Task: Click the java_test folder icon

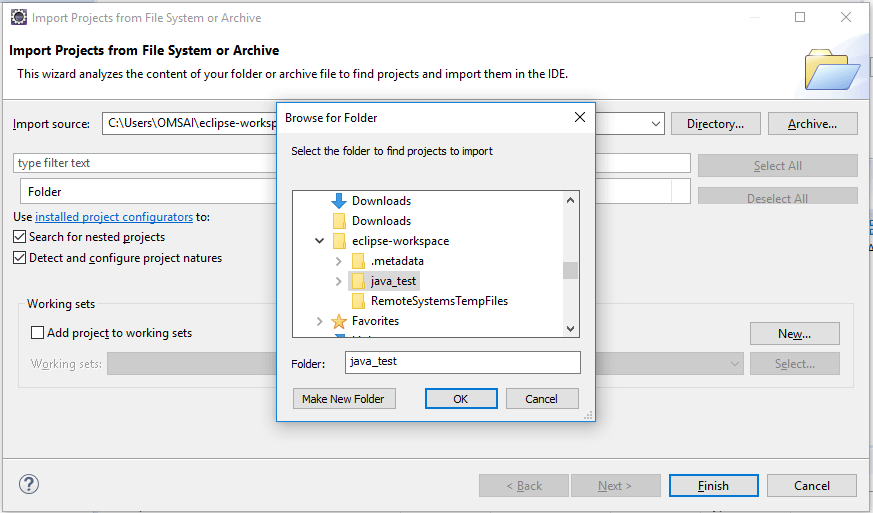Action: pos(358,281)
